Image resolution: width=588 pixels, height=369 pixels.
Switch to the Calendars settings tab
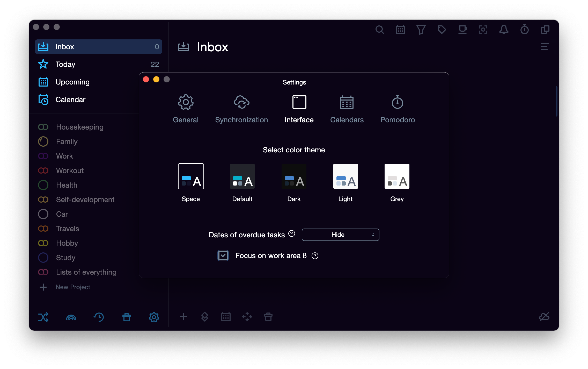(x=347, y=109)
